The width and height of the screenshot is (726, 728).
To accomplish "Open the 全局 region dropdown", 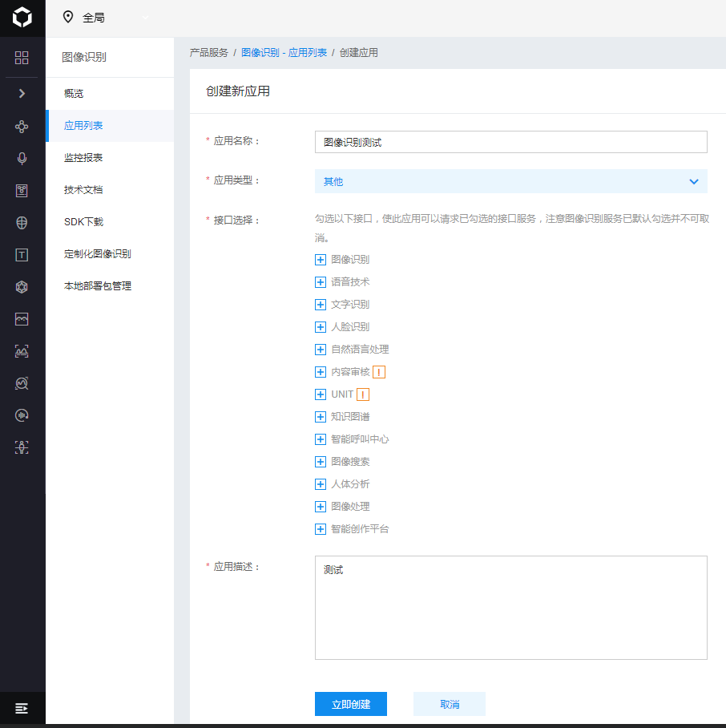I will coord(106,18).
